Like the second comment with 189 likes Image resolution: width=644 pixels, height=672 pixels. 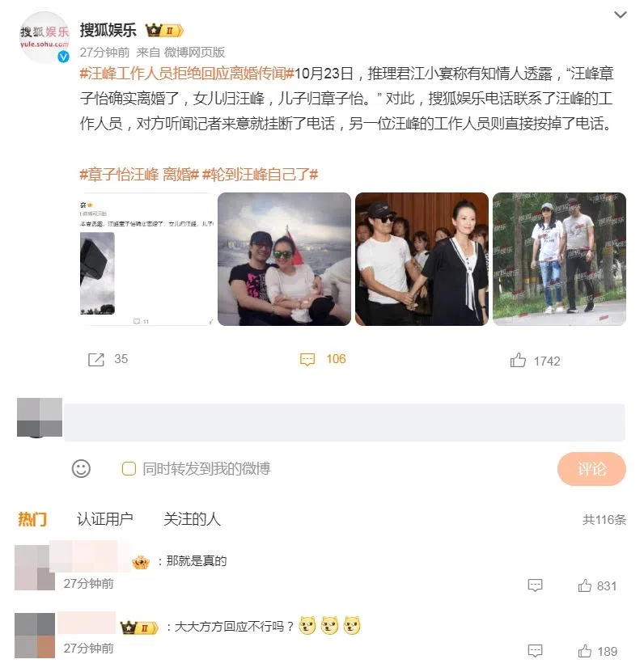click(x=584, y=651)
